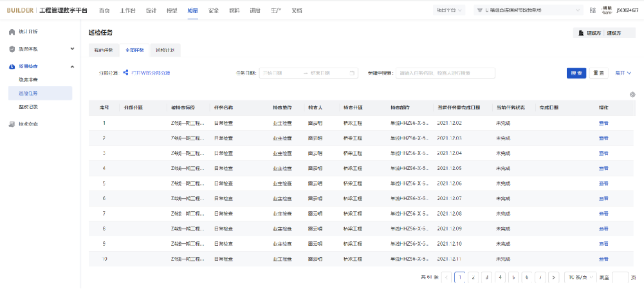This screenshot has height=289, width=644.
Task: Go to page 5
Action: (514, 277)
